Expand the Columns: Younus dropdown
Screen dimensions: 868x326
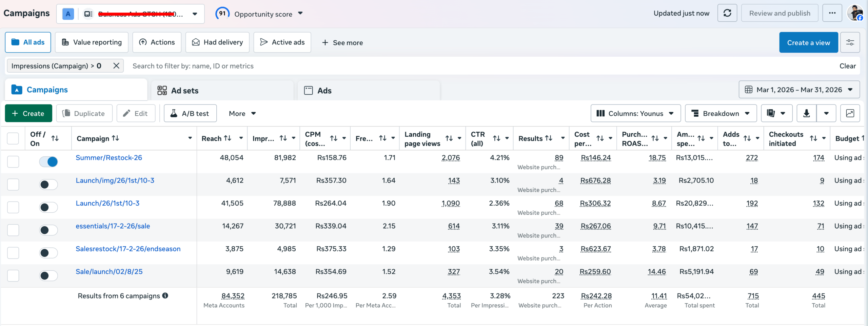[635, 113]
